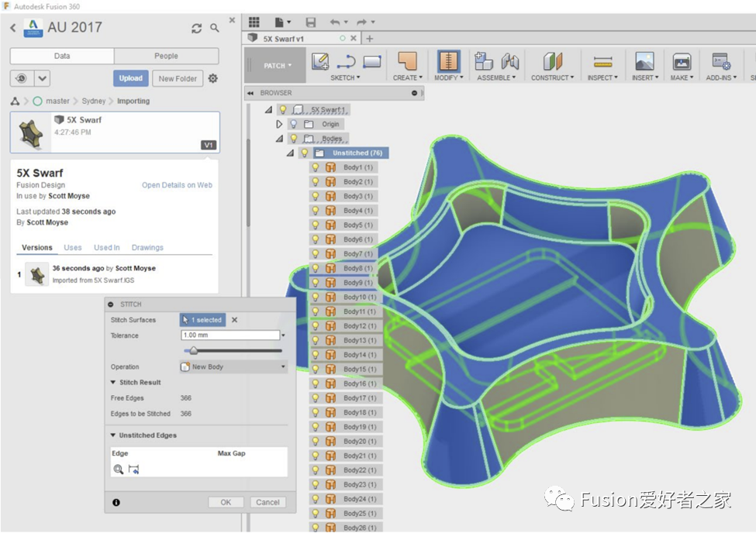Click the Save disk icon

(311, 22)
